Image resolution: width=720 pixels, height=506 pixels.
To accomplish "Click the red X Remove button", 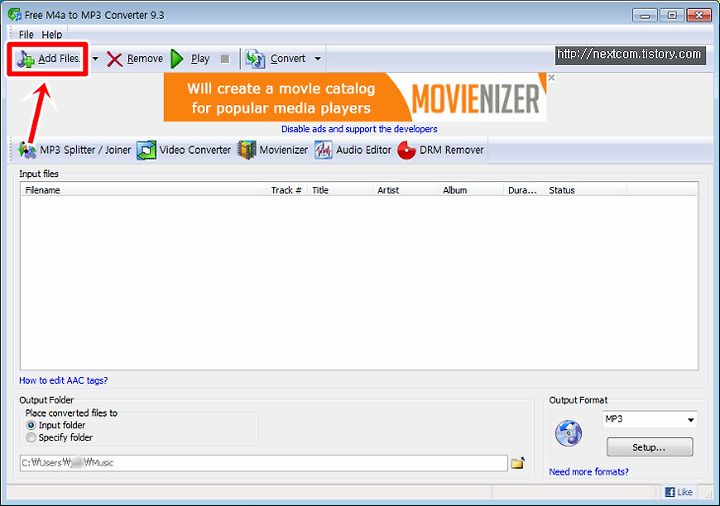I will click(135, 59).
